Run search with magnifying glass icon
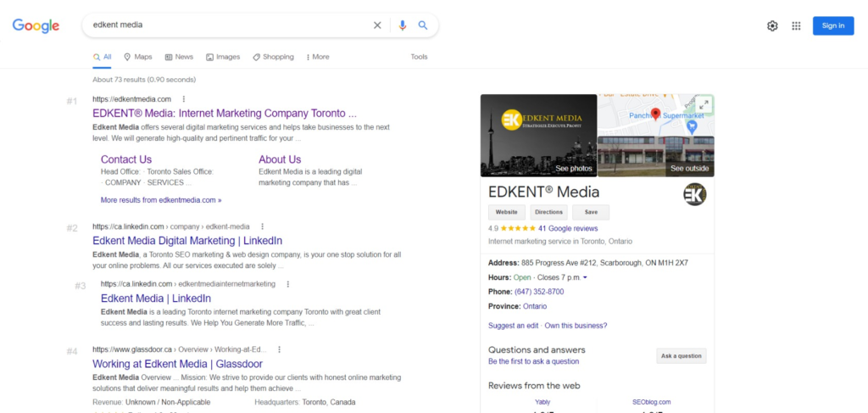This screenshot has width=868, height=413. (423, 25)
